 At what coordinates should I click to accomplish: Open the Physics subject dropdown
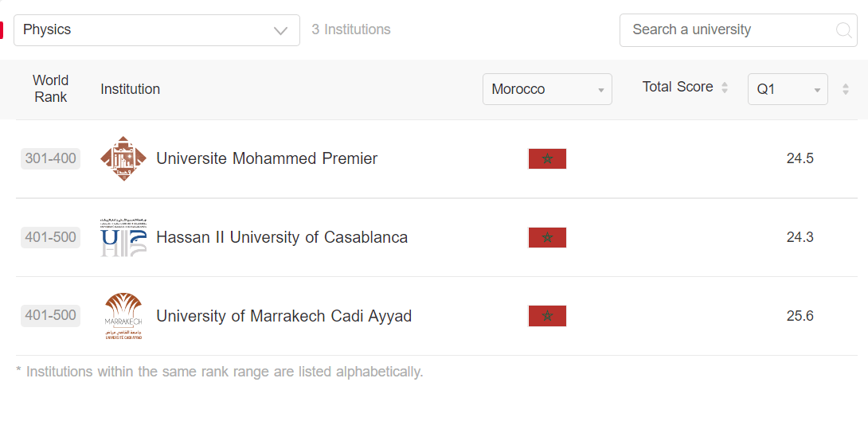pyautogui.click(x=157, y=30)
